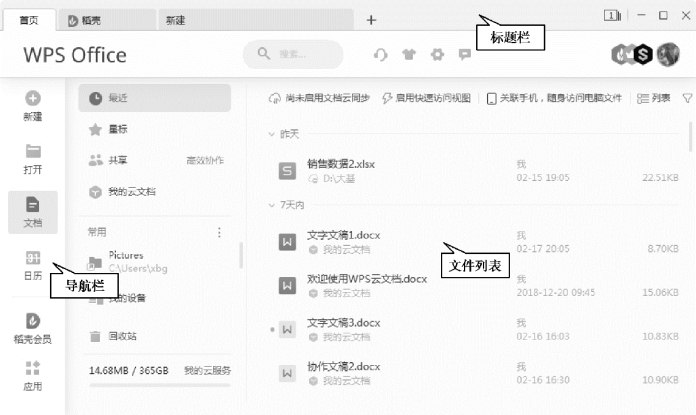Viewport: 696px width, 415px height.
Task: Click the 新建 plus icon in sidebar
Action: point(33,98)
